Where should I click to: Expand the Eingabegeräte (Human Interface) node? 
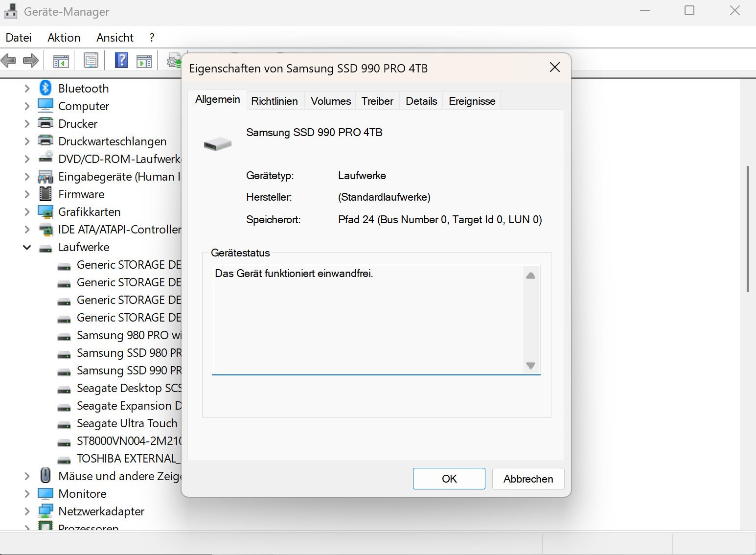click(x=27, y=177)
